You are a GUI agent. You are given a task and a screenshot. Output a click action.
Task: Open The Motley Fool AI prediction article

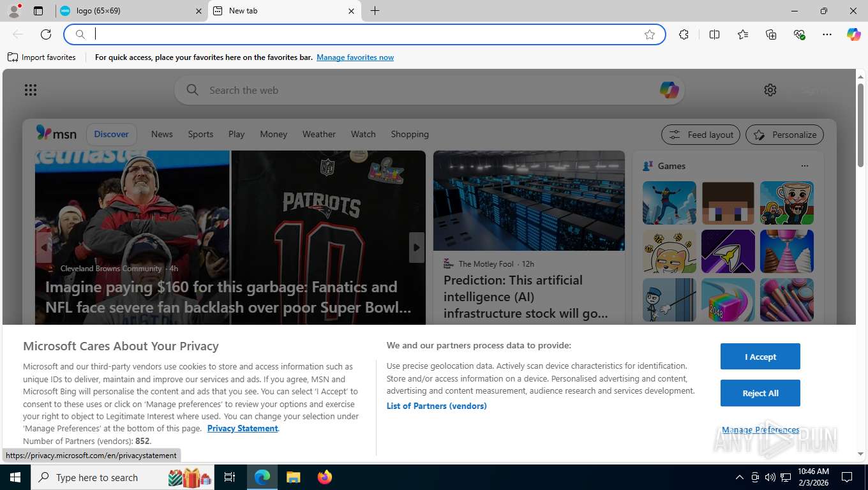526,297
